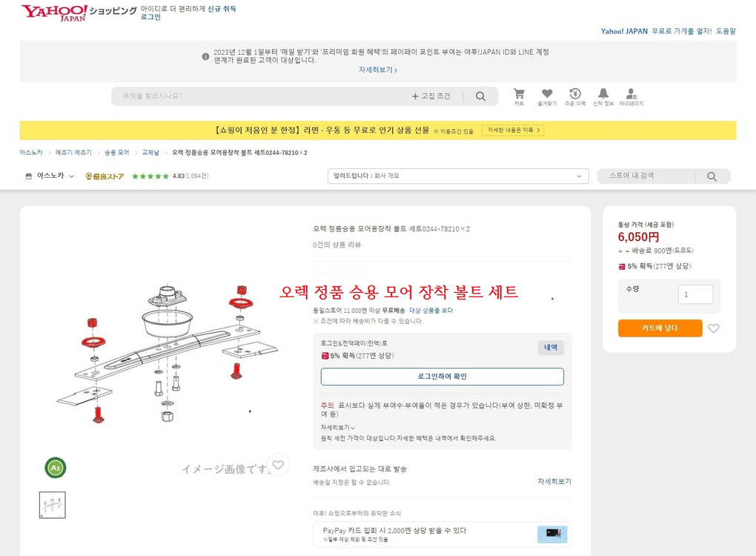Click heart icon over the product image
Image resolution: width=756 pixels, height=556 pixels.
pos(278,464)
